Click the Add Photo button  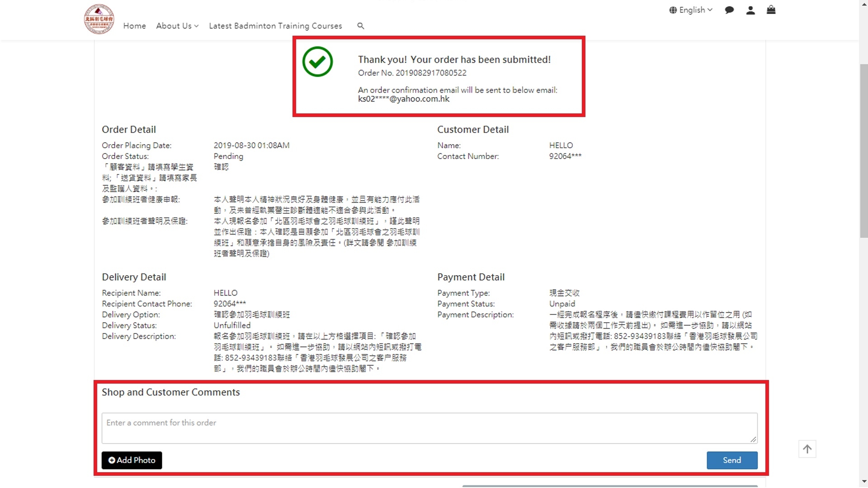132,460
